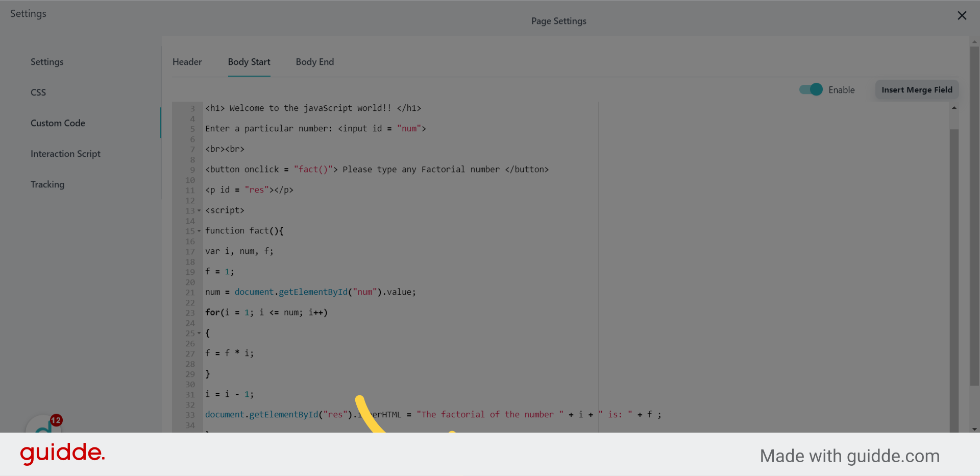Fold the function fact block at line 15

coord(199,231)
